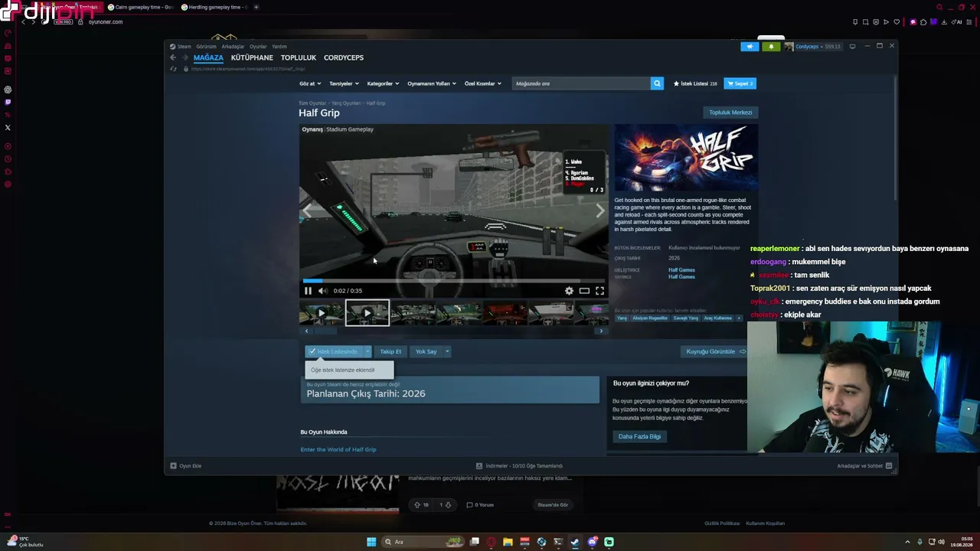Click Yarış Oyunları breadcrumb link
Image resolution: width=980 pixels, height=551 pixels.
pyautogui.click(x=346, y=103)
